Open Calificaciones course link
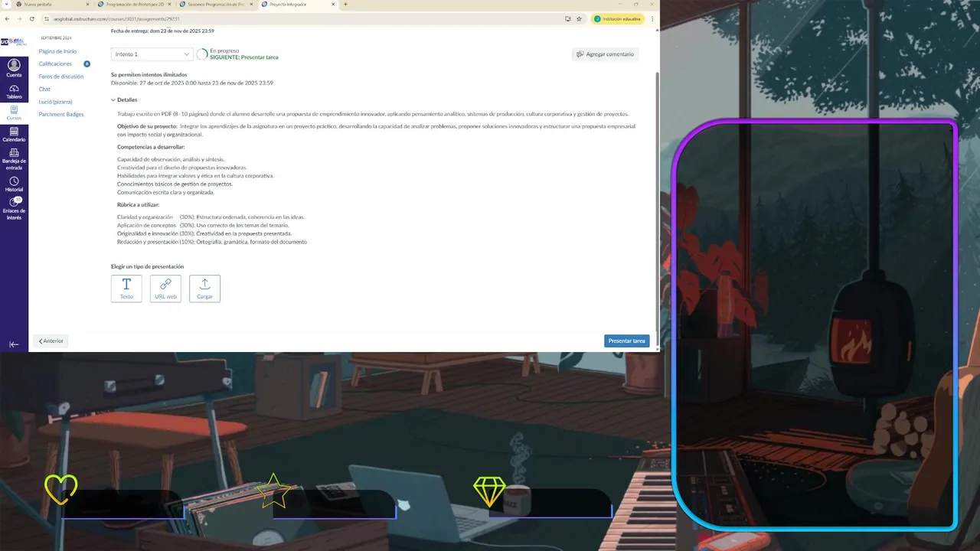This screenshot has width=980, height=551. tap(55, 64)
